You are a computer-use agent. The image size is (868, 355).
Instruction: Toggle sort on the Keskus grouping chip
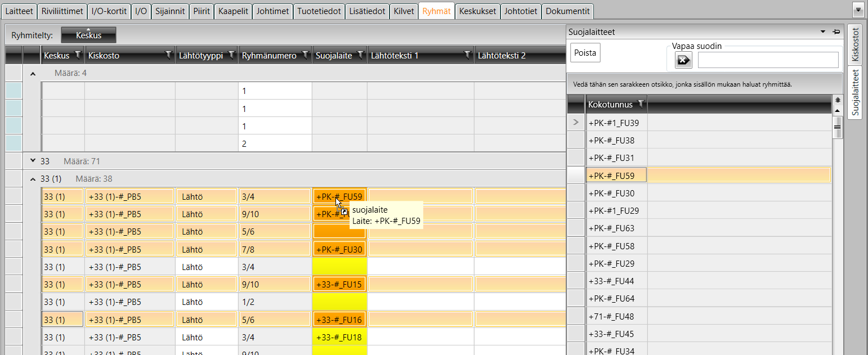tap(88, 35)
